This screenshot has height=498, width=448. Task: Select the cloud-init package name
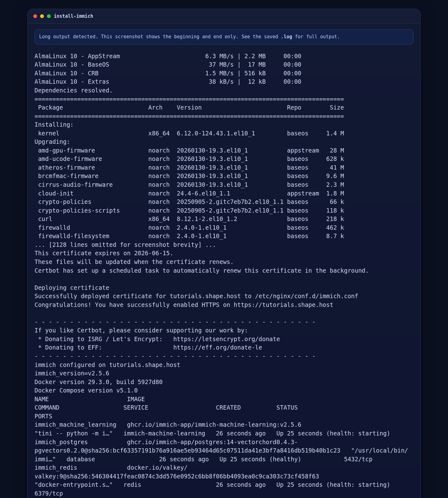click(x=56, y=194)
